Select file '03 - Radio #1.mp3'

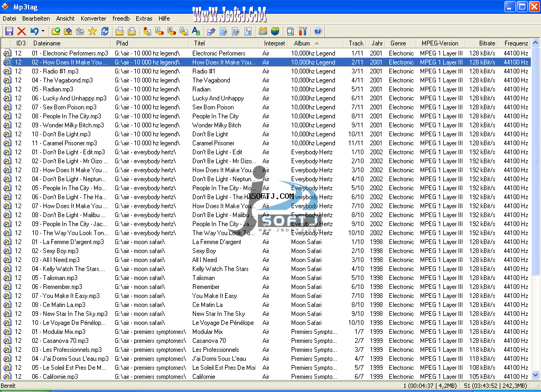55,71
